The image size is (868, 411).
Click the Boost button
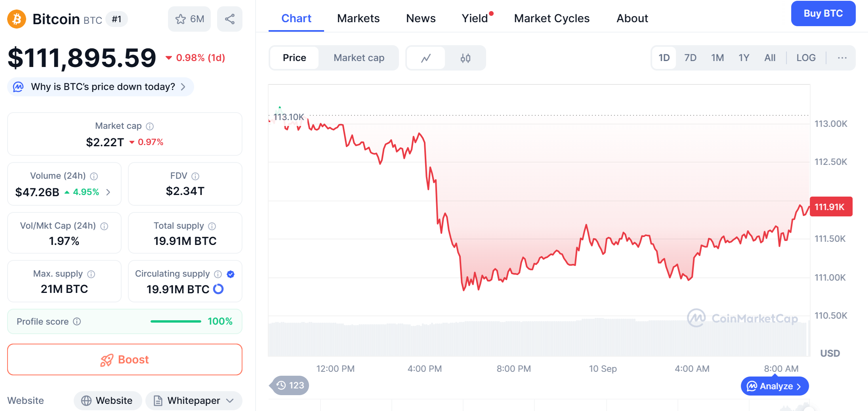[125, 359]
